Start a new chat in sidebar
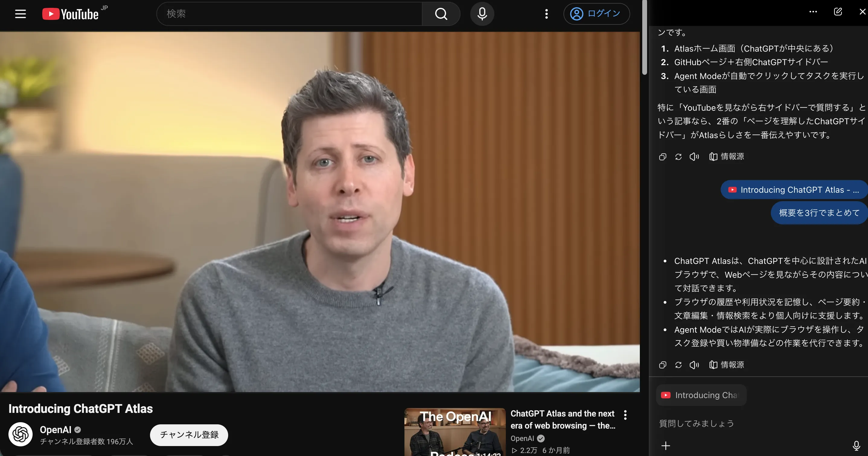 point(838,12)
